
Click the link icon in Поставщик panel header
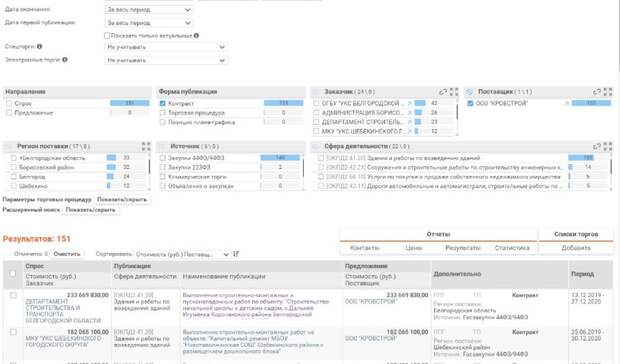596,92
